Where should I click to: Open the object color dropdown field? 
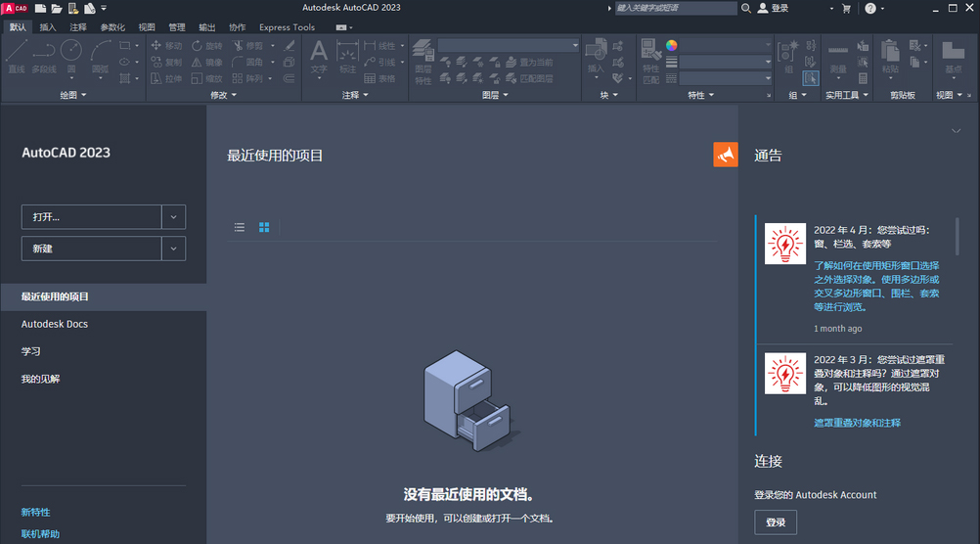click(x=726, y=46)
